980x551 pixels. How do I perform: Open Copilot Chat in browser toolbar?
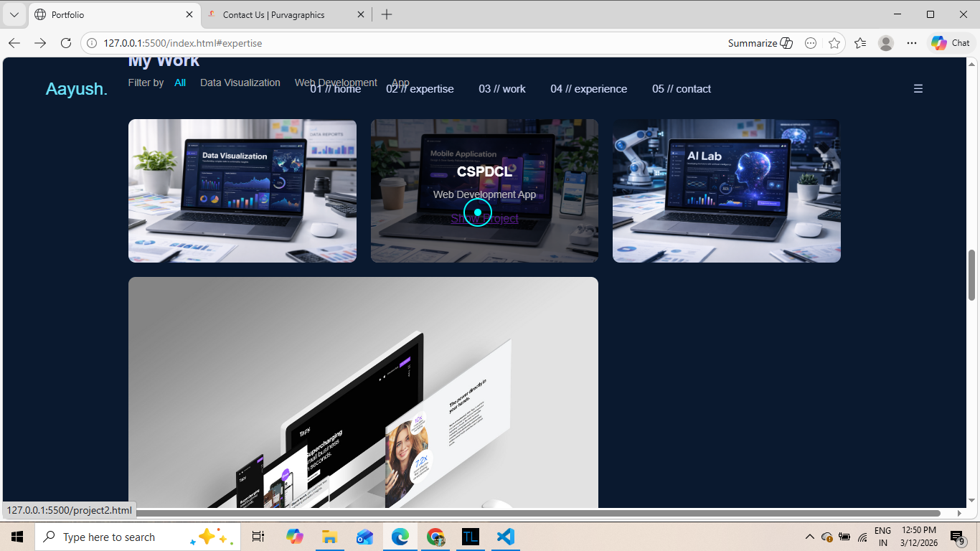point(951,43)
